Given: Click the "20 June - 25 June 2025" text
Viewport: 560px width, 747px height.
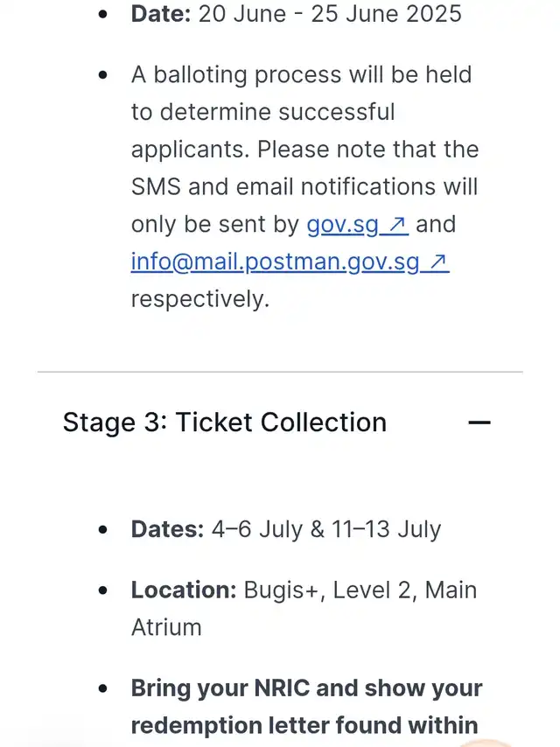Looking at the screenshot, I should [329, 15].
